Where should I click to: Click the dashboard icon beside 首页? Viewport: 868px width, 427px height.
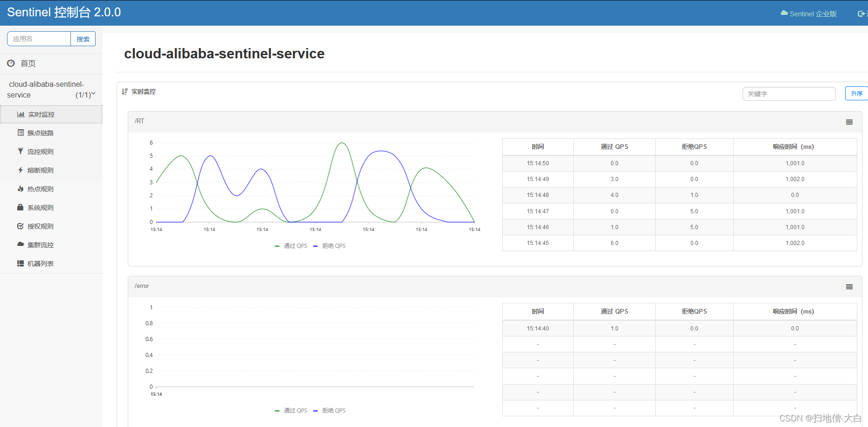[11, 63]
